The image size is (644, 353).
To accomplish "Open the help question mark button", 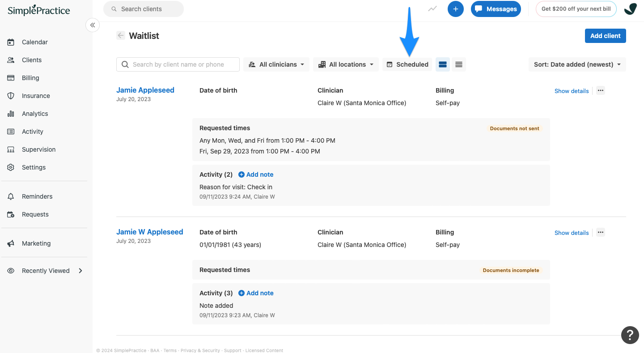I will (630, 335).
